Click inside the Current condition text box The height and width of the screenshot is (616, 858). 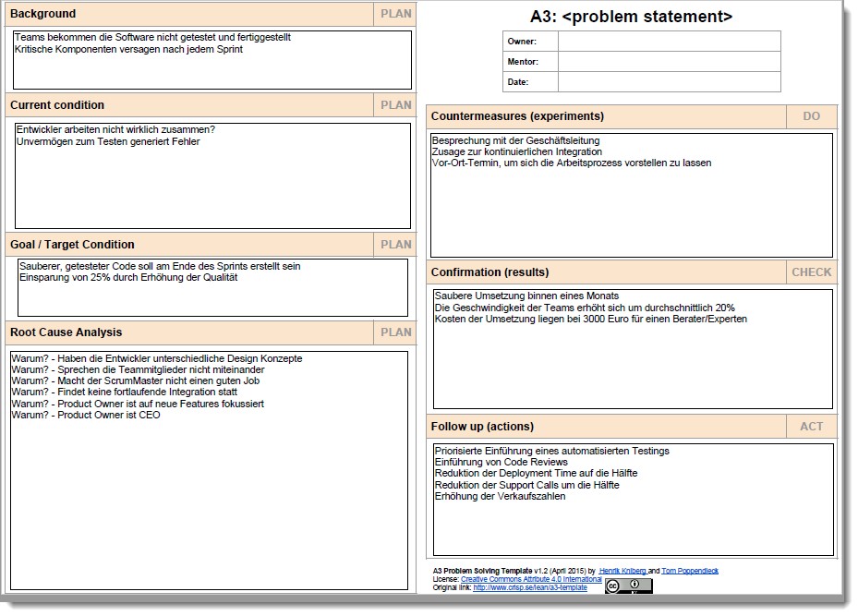click(x=212, y=185)
